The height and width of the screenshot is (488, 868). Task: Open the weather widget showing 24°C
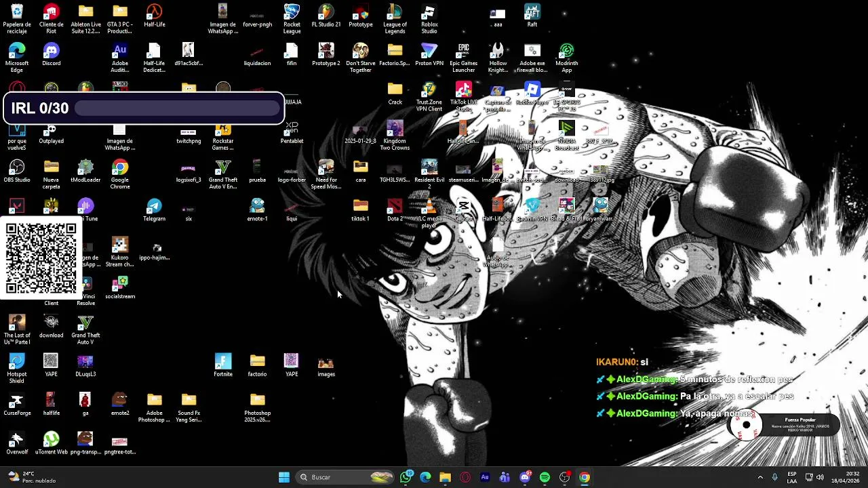click(x=31, y=477)
